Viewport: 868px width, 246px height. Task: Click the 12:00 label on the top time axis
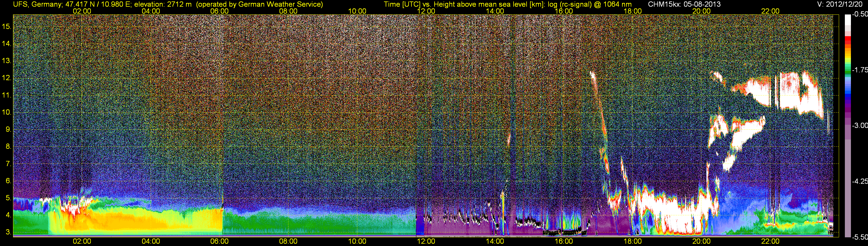click(x=426, y=11)
